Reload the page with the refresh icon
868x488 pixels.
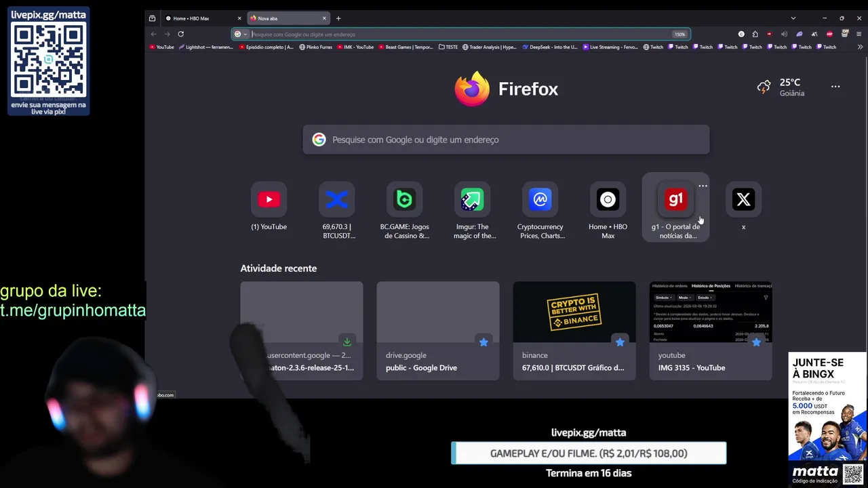[x=181, y=34]
